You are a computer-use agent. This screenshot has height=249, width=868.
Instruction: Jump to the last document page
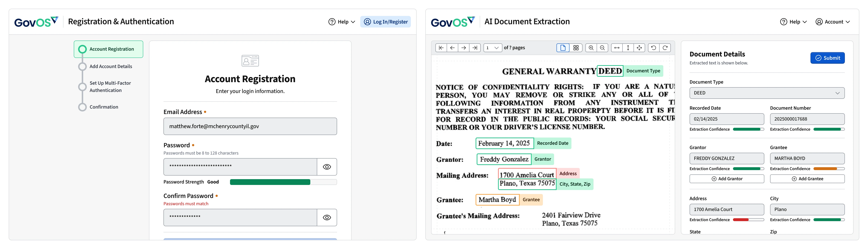click(475, 48)
